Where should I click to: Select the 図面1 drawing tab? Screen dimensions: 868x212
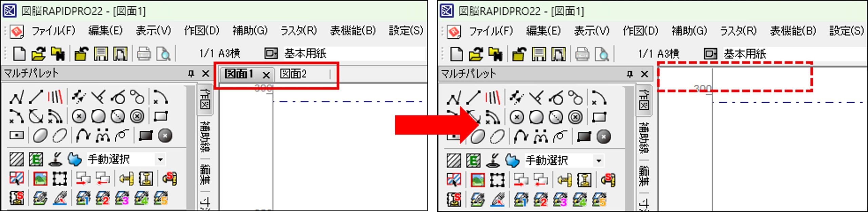239,74
